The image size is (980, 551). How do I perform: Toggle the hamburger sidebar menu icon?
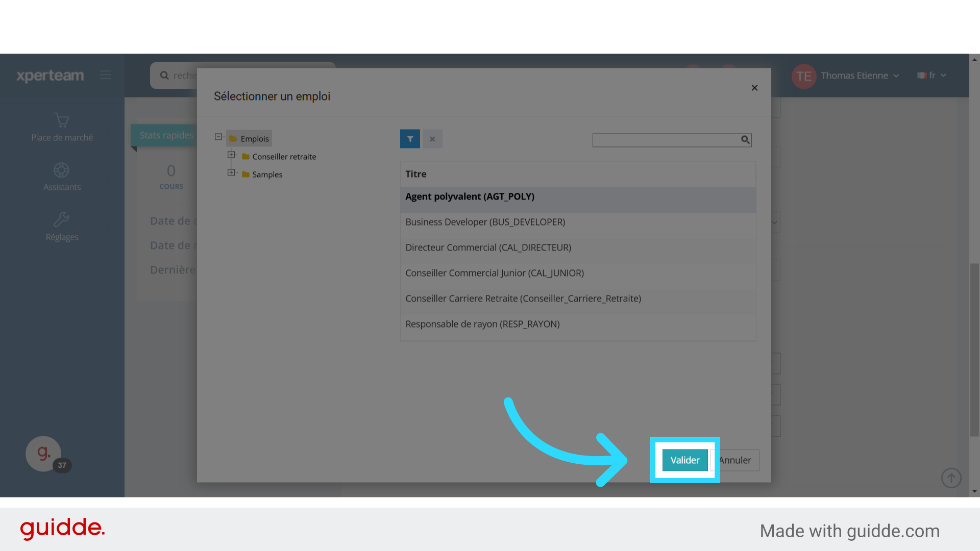click(x=106, y=75)
